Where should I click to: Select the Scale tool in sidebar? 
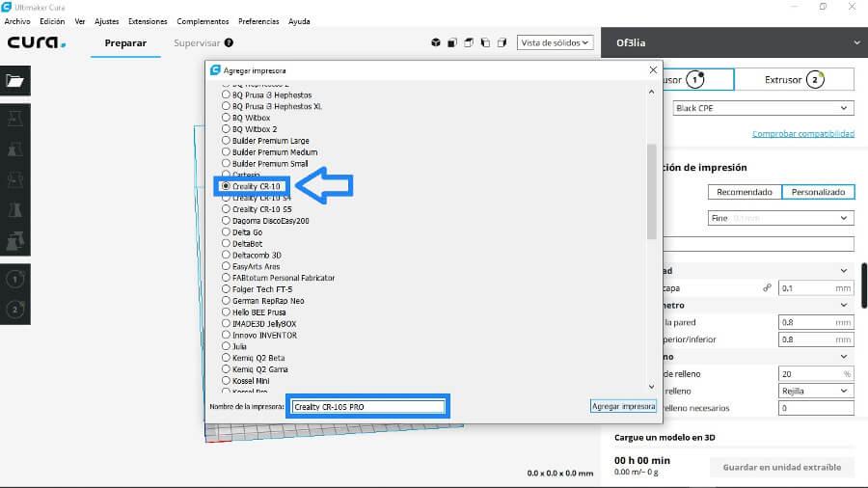[x=14, y=149]
